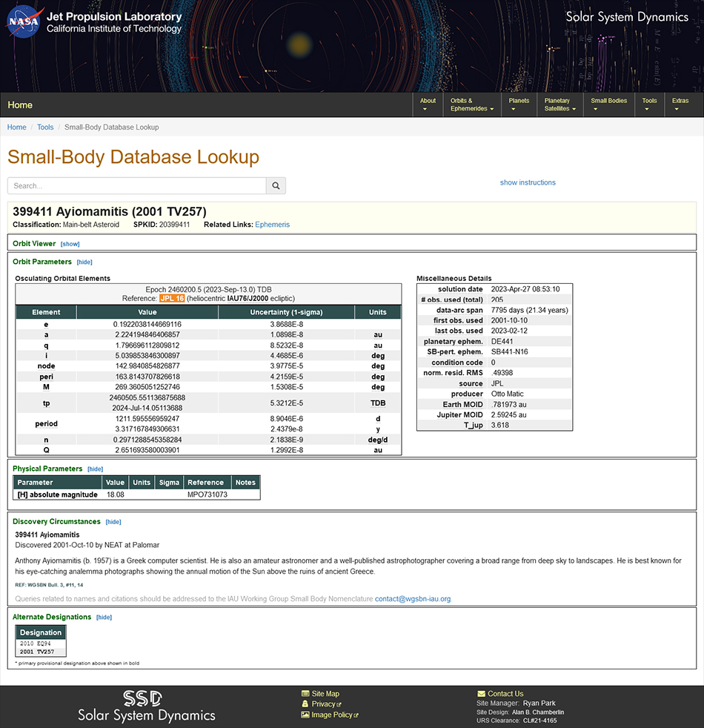Hide the Discovery Circumstances section

click(x=113, y=522)
